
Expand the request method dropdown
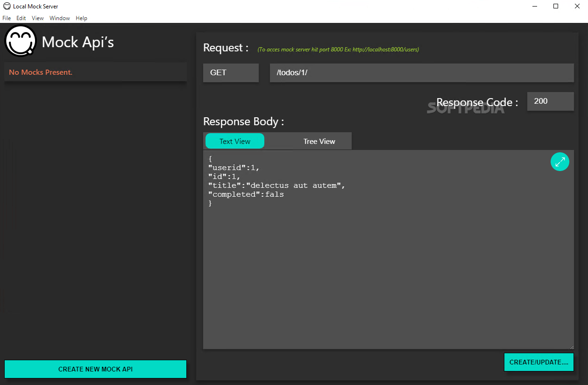click(230, 72)
